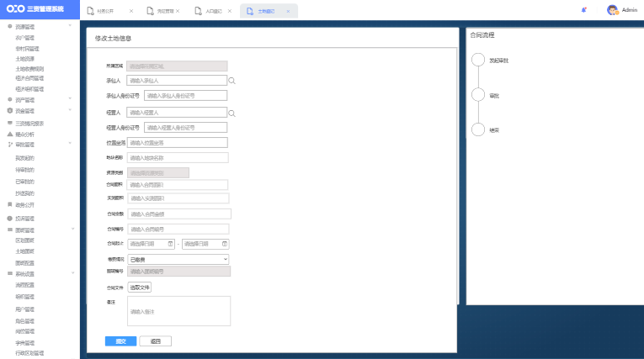Screen dimensions: 644x359
Task: Click the search icon beside 经营人 field
Action: tap(232, 112)
